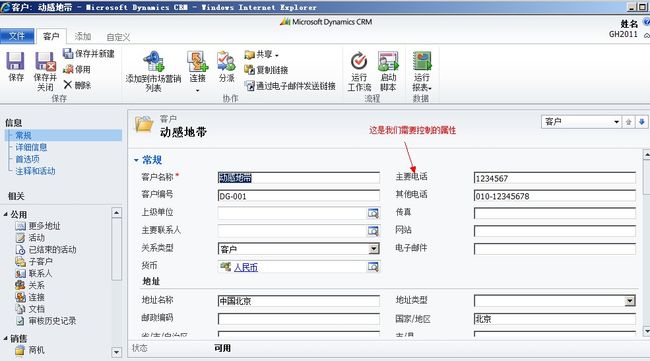
Task: Click the Delete (删除) button
Action: tap(77, 85)
